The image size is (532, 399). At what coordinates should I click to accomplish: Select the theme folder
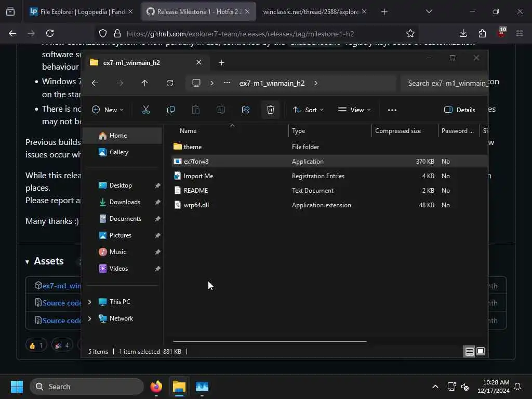(x=329, y=147)
